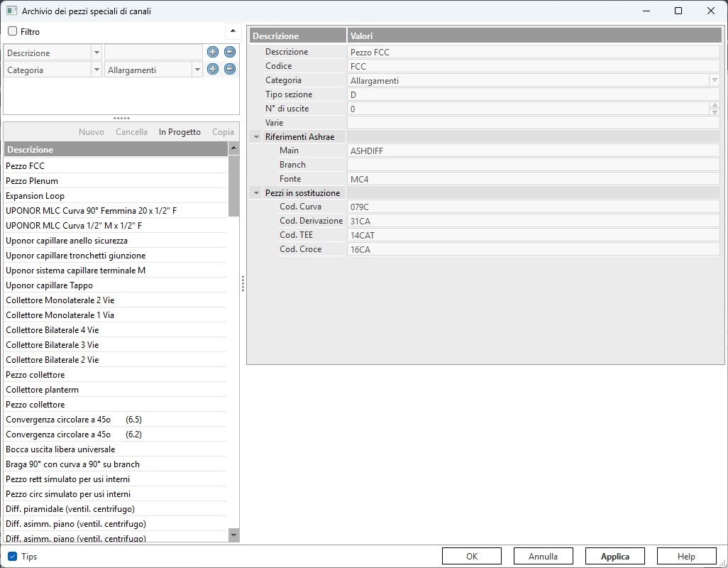Click the Cod. Curva value field
This screenshot has width=728, height=568.
(532, 207)
